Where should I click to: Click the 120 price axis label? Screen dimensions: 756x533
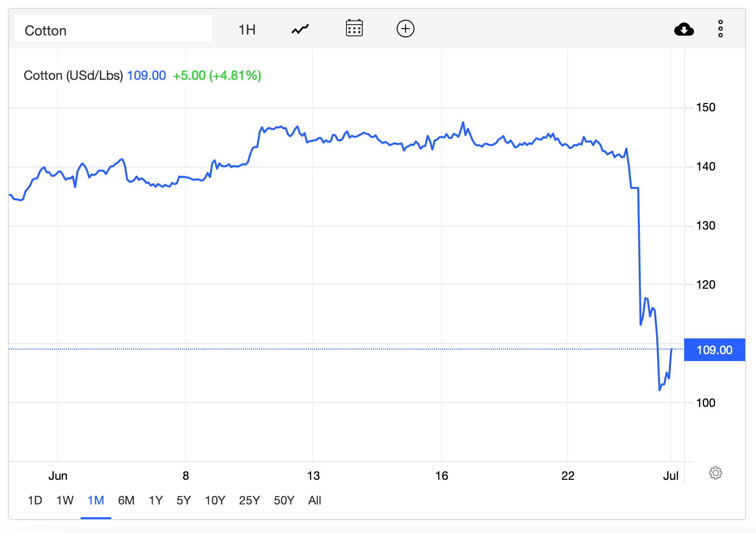click(706, 285)
